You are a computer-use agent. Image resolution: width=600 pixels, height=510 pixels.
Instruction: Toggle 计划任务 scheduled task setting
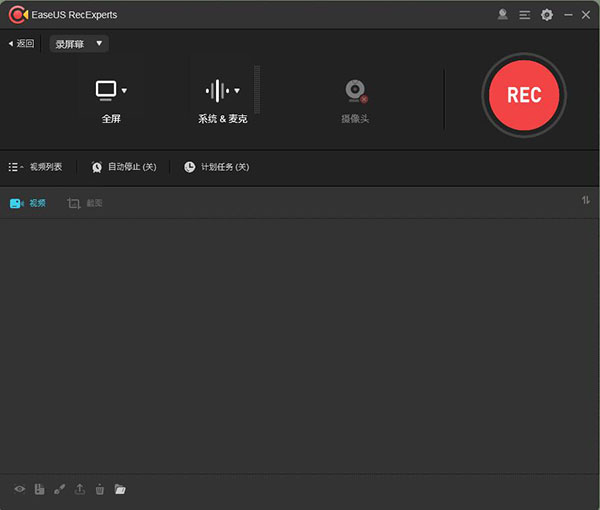pos(216,167)
